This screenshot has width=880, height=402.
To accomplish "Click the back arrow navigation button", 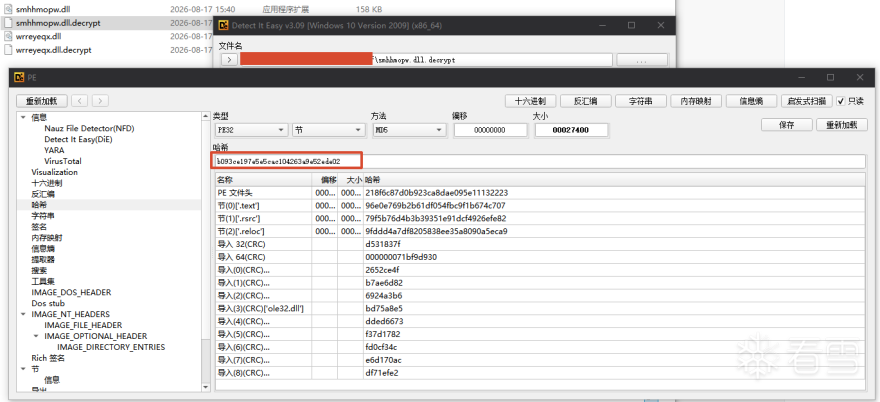I will pos(81,101).
